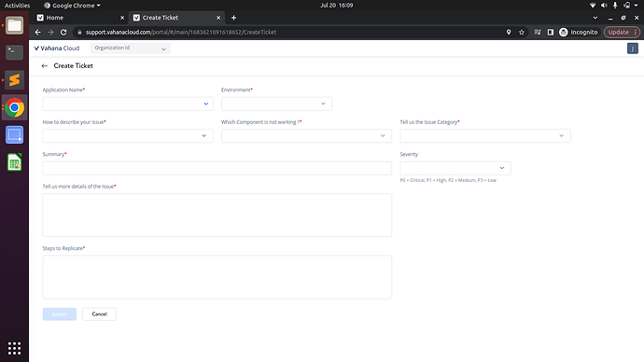Click the Cancel button
644x362 pixels.
(x=99, y=314)
